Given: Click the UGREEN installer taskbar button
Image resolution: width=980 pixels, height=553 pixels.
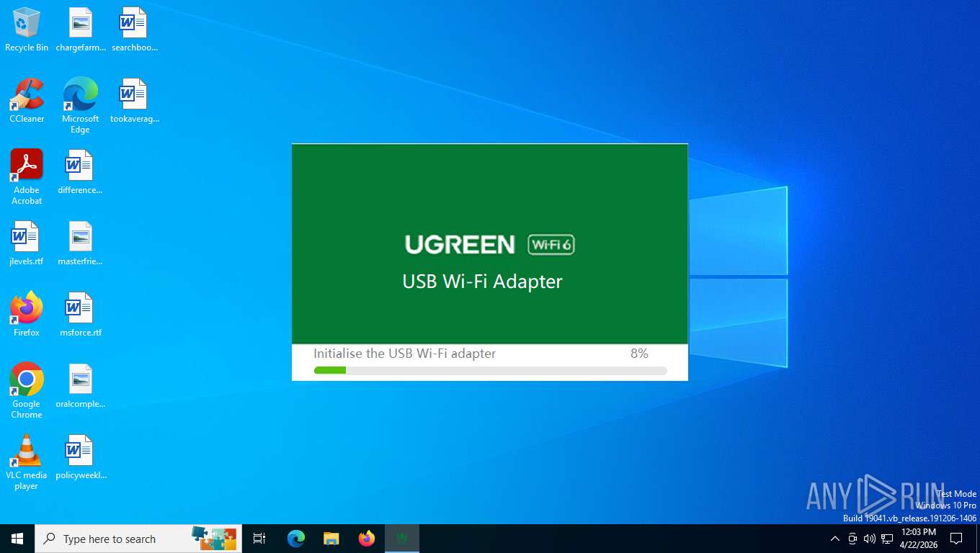Looking at the screenshot, I should [402, 539].
